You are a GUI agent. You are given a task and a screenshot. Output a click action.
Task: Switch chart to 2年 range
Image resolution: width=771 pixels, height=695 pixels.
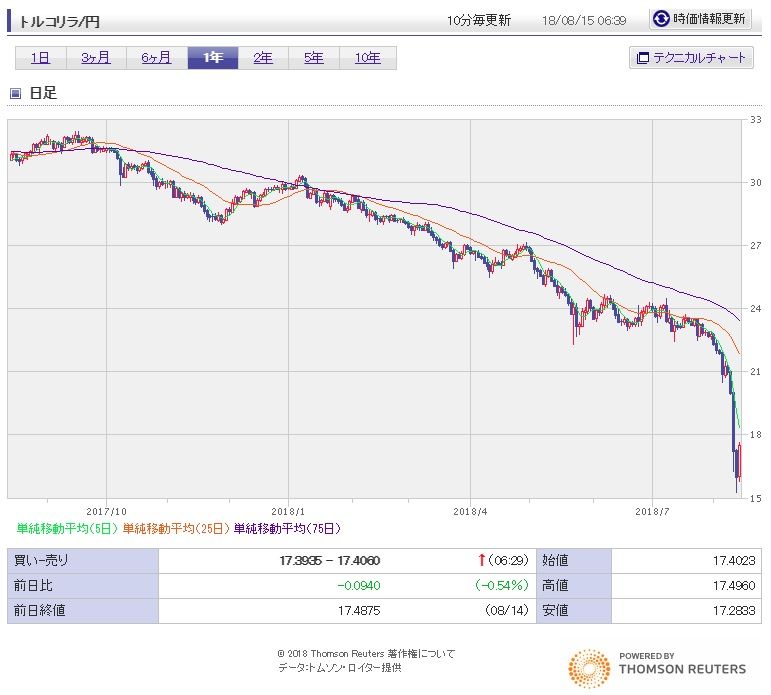pyautogui.click(x=263, y=58)
